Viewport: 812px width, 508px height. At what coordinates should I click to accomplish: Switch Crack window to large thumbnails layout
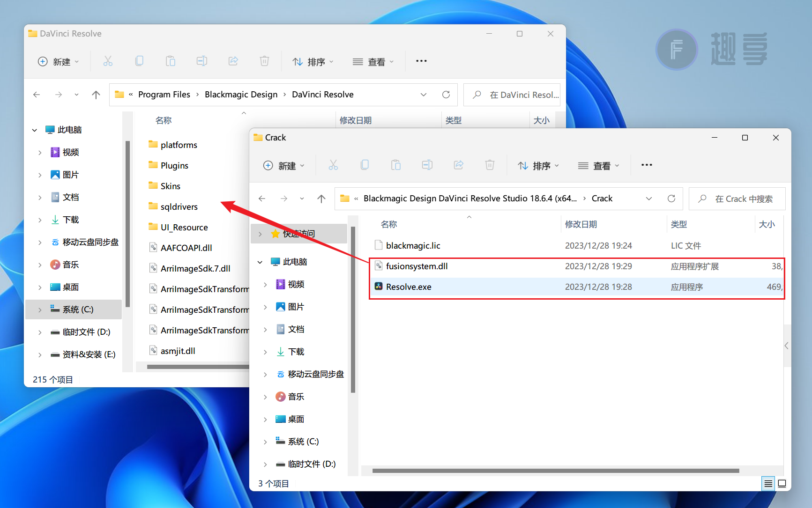(782, 484)
